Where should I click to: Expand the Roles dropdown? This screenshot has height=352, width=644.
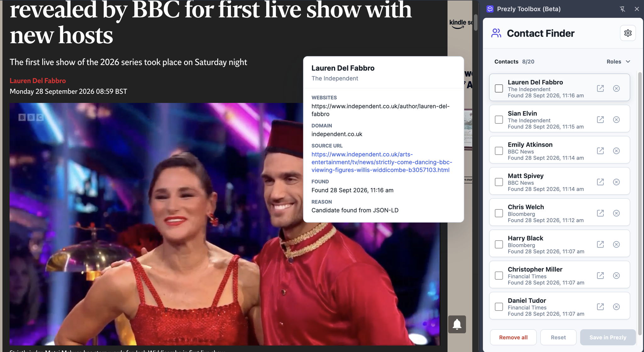coord(618,62)
